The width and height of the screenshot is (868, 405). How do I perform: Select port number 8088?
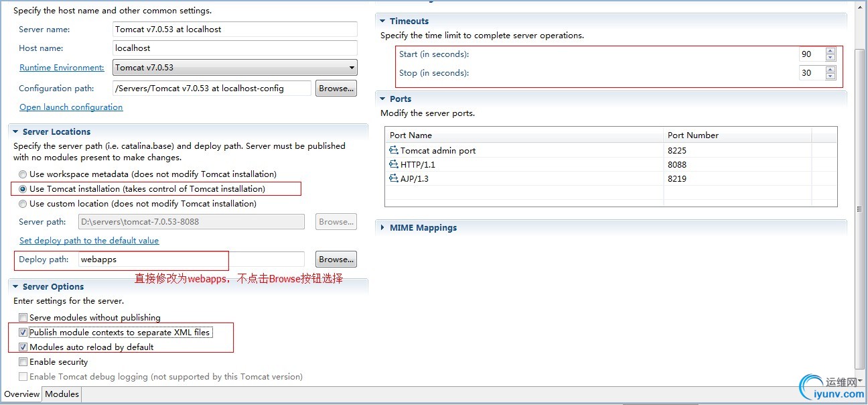click(x=677, y=165)
